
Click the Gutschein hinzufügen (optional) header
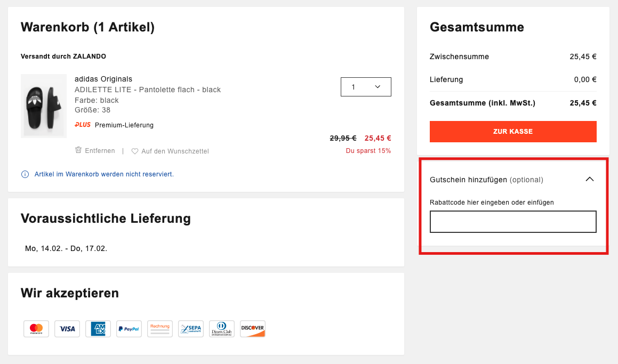486,180
